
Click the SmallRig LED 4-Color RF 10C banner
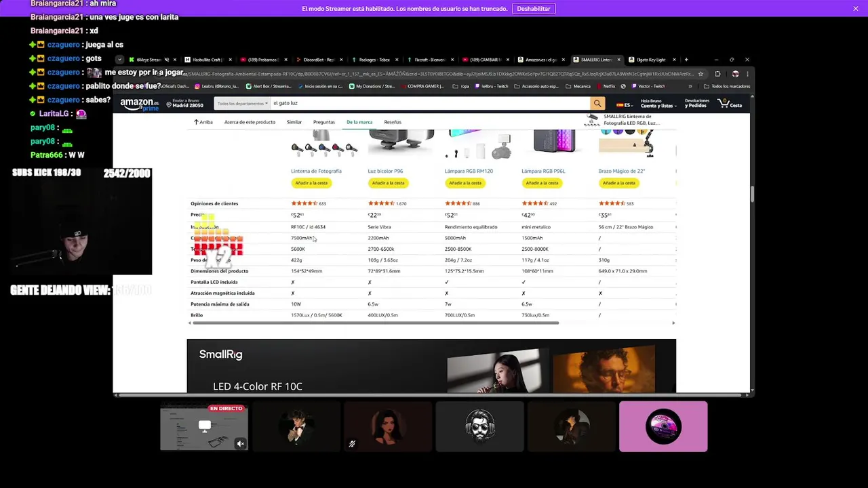(x=431, y=366)
